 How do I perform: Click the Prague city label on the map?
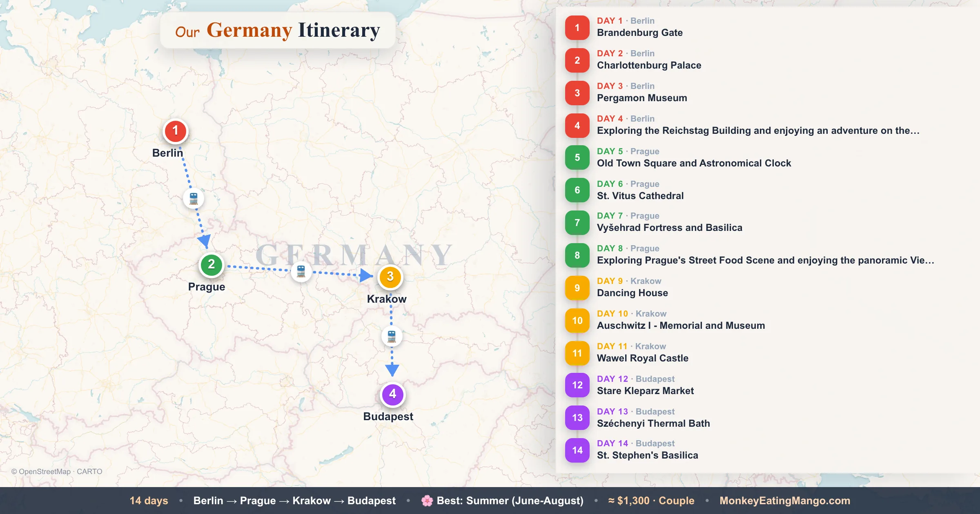point(207,287)
